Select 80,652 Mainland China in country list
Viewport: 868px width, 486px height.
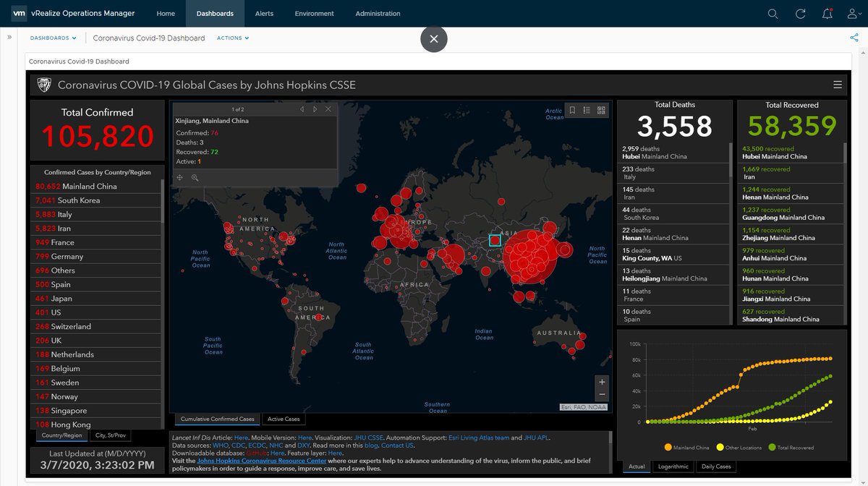tap(96, 186)
